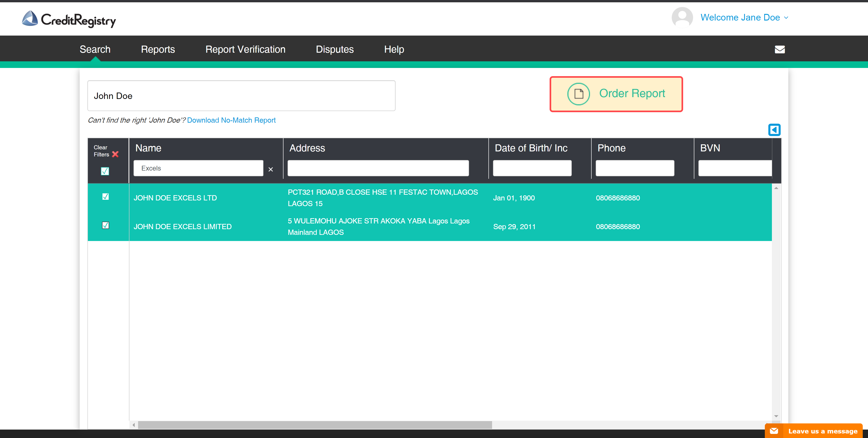This screenshot has height=438, width=868.
Task: Click the Address filter input field
Action: tap(378, 168)
